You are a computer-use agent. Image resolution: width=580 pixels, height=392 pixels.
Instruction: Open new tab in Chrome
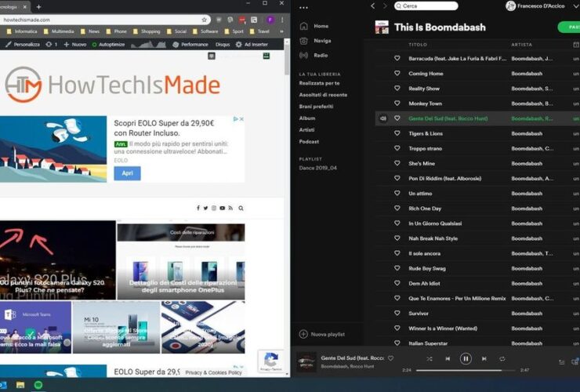click(x=38, y=6)
